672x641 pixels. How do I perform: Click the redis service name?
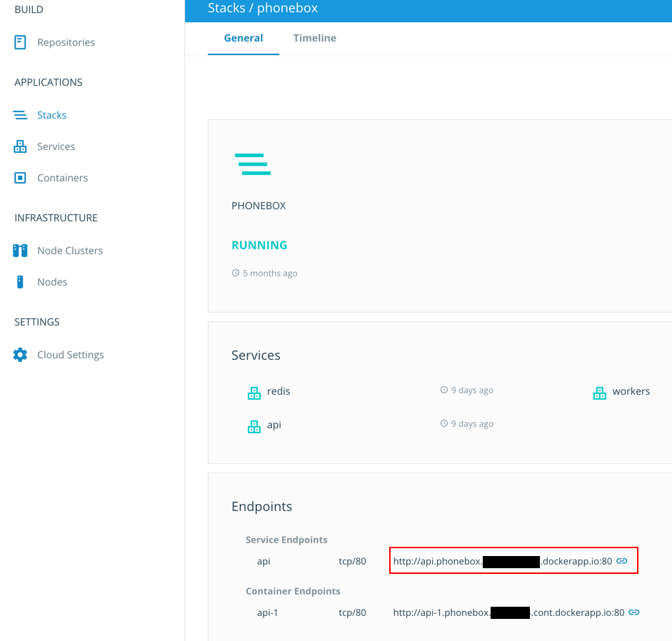(x=279, y=391)
